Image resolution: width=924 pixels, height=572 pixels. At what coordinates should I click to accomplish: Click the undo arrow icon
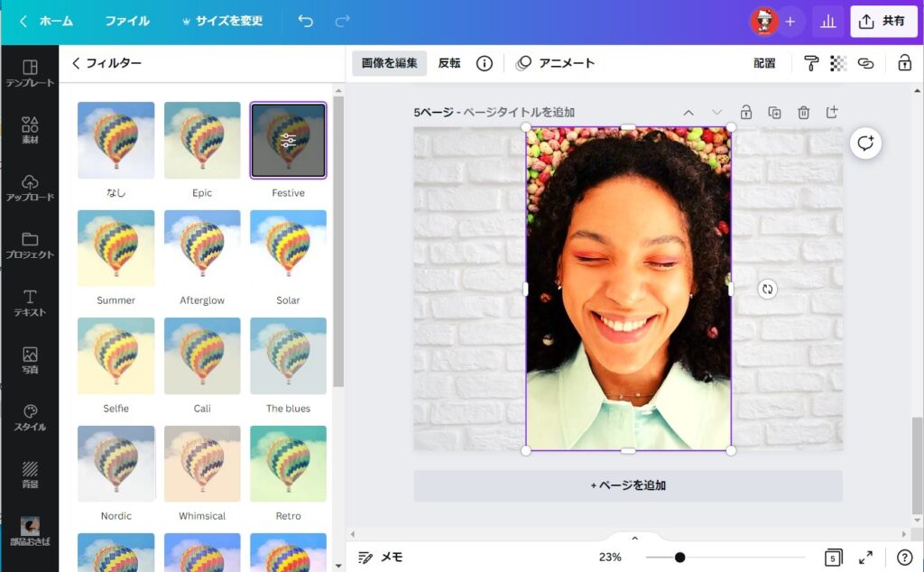pyautogui.click(x=305, y=22)
